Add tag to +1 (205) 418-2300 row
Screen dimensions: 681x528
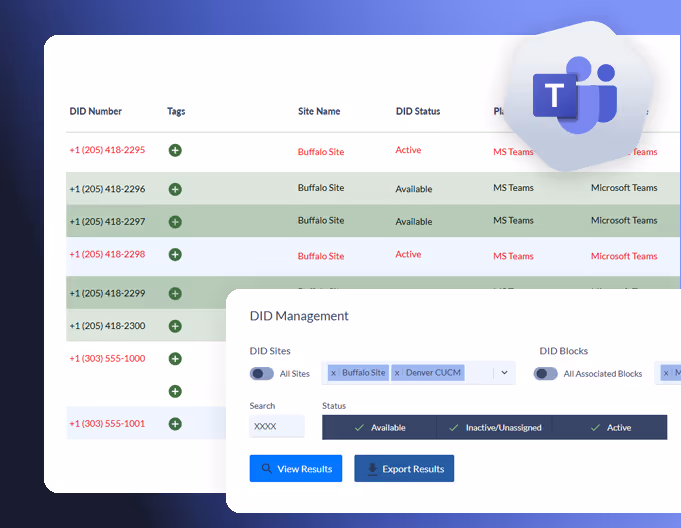[x=175, y=326]
